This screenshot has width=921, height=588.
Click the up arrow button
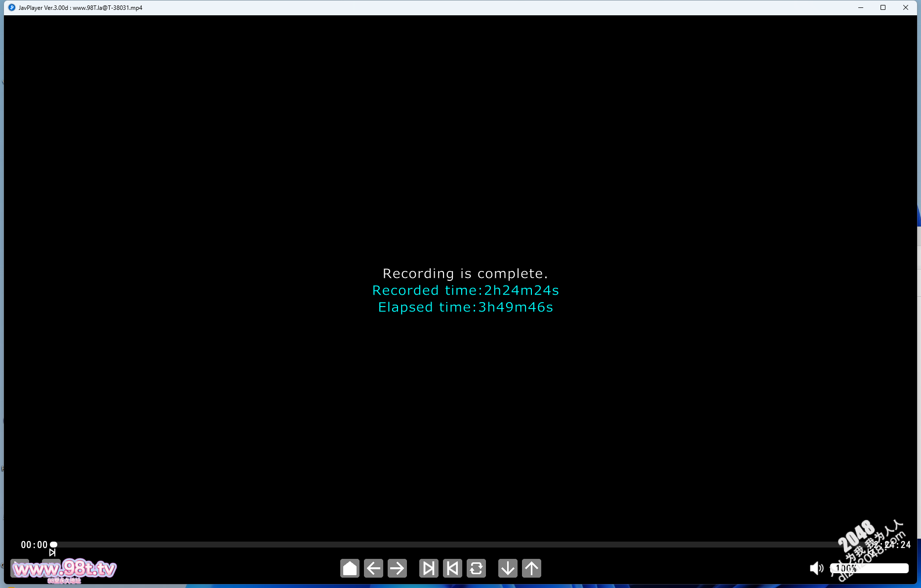pos(531,568)
